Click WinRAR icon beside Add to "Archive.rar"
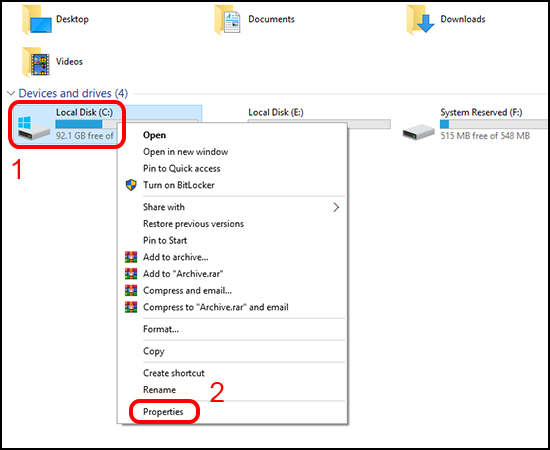Image resolution: width=550 pixels, height=450 pixels. [131, 274]
